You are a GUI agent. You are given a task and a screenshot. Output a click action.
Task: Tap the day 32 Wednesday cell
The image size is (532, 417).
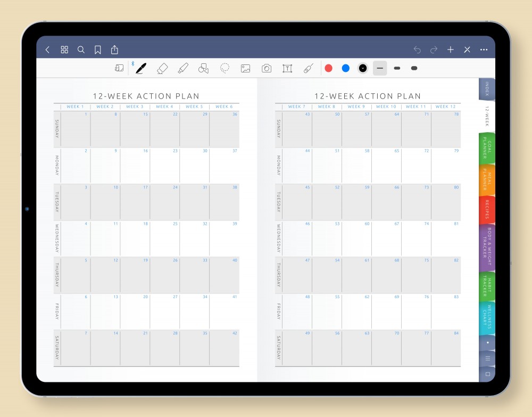(x=194, y=239)
